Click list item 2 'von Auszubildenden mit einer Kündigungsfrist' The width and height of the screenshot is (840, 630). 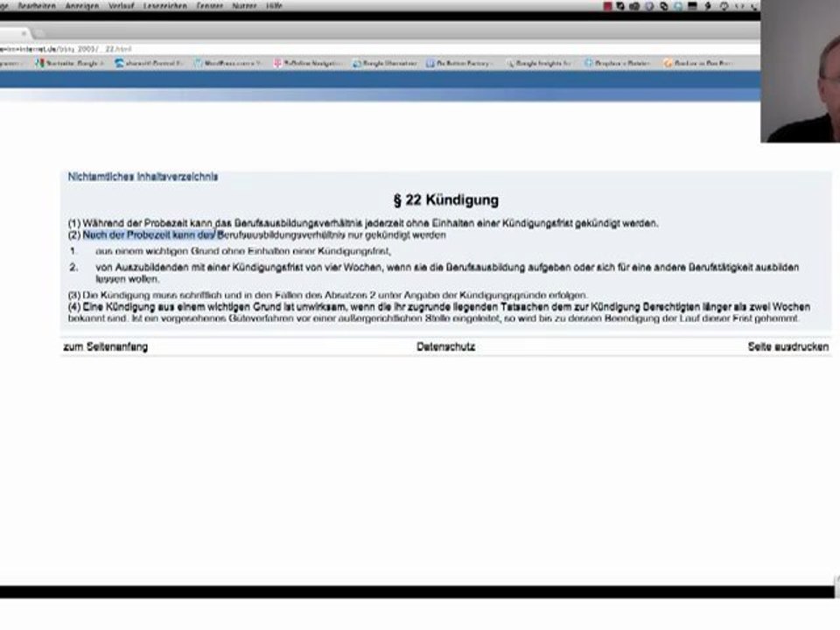pos(447,273)
